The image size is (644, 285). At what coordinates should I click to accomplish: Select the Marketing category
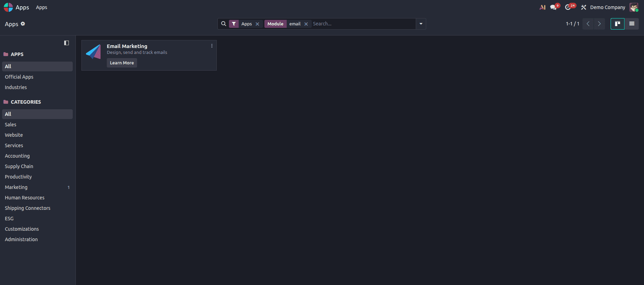[37, 187]
